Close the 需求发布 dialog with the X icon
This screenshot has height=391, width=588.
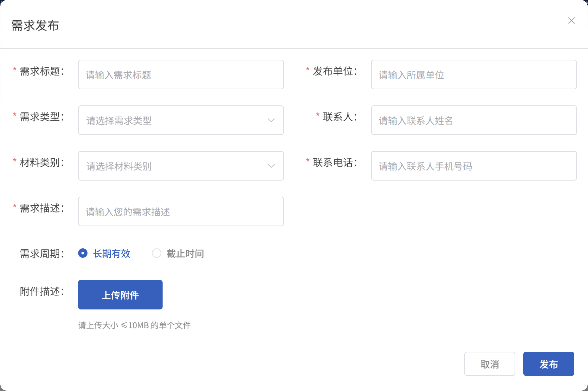(x=571, y=21)
